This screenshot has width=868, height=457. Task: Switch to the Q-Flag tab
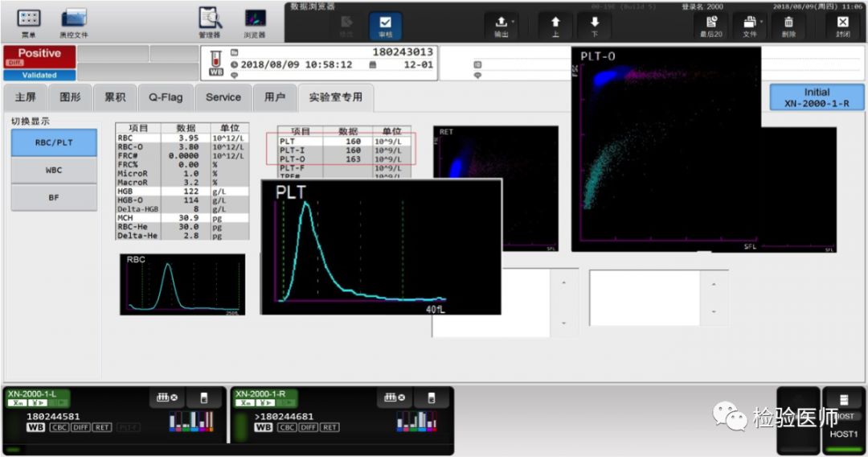pos(166,97)
